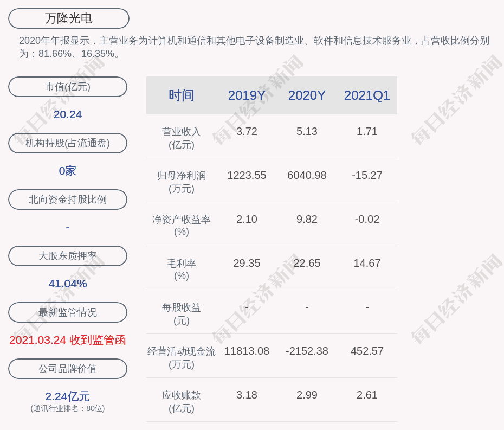Click the 2019Y column header
The height and width of the screenshot is (430, 504).
tap(247, 95)
